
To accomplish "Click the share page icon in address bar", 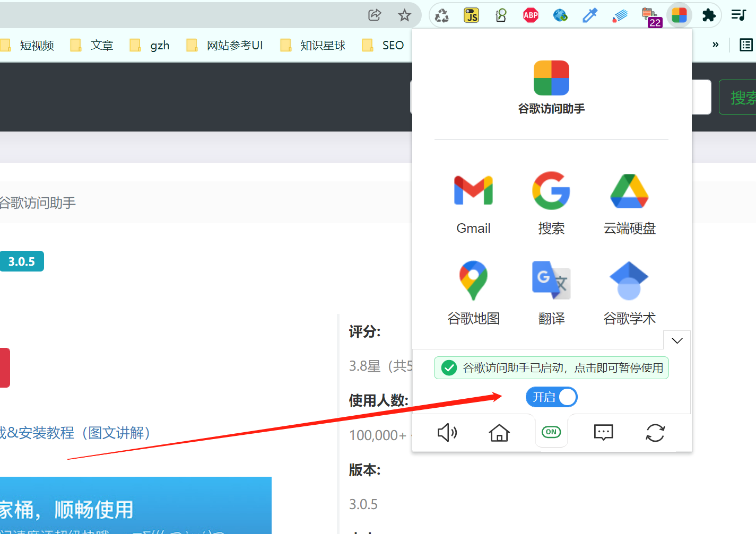I will tap(375, 15).
